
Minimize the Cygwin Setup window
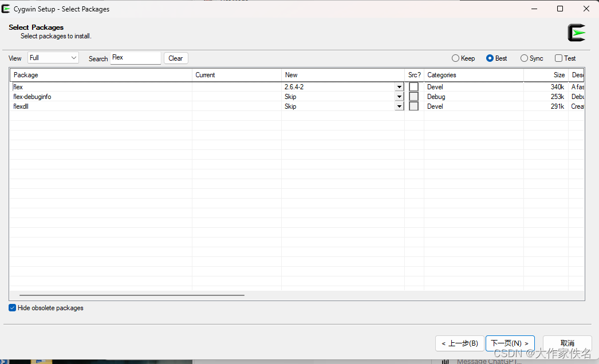pos(534,9)
